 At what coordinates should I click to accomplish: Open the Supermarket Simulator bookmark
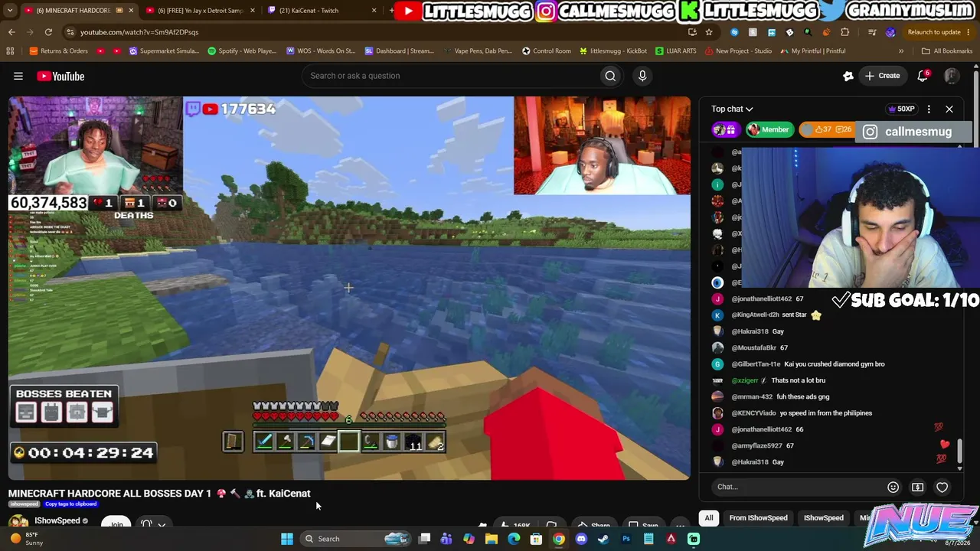164,51
